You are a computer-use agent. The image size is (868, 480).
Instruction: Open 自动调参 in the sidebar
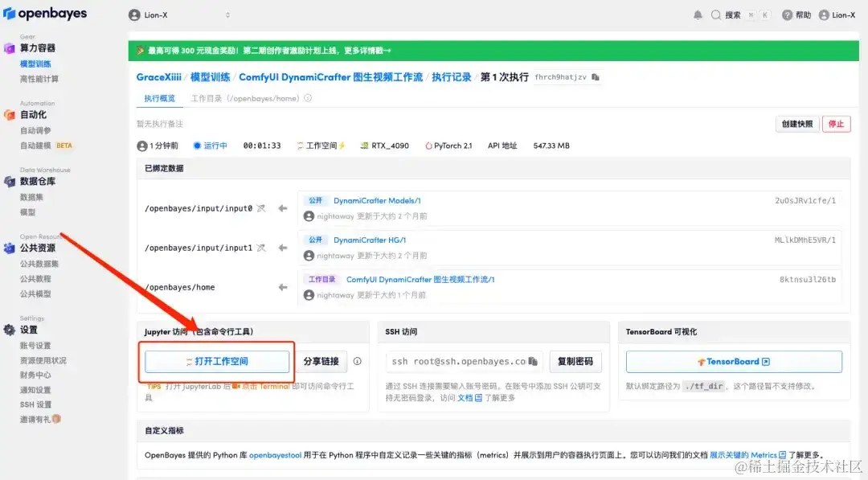pyautogui.click(x=35, y=130)
